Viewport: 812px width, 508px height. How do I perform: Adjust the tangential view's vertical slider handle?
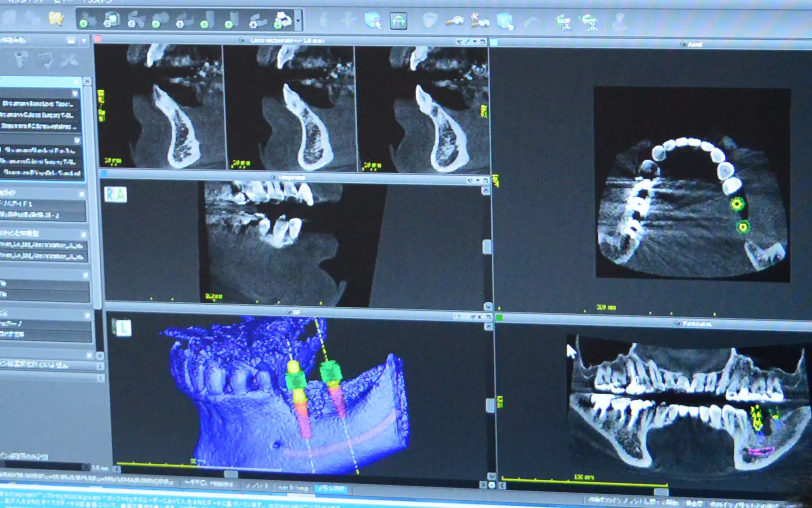(x=487, y=247)
